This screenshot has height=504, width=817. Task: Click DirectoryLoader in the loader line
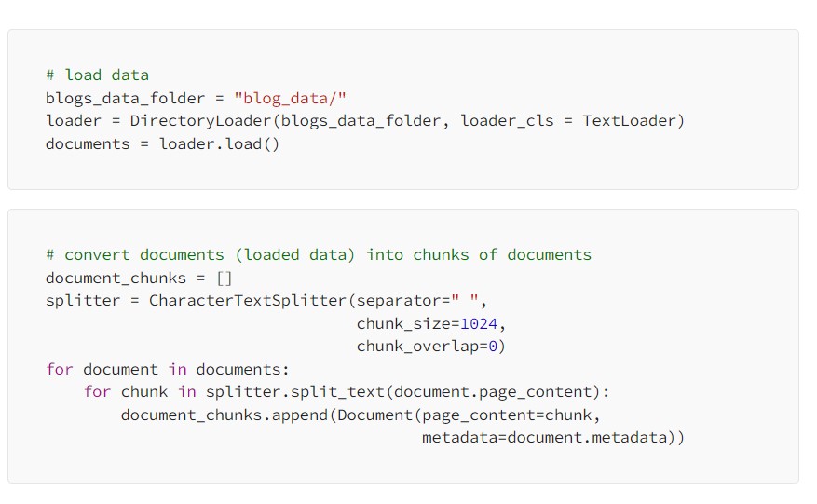(x=200, y=121)
